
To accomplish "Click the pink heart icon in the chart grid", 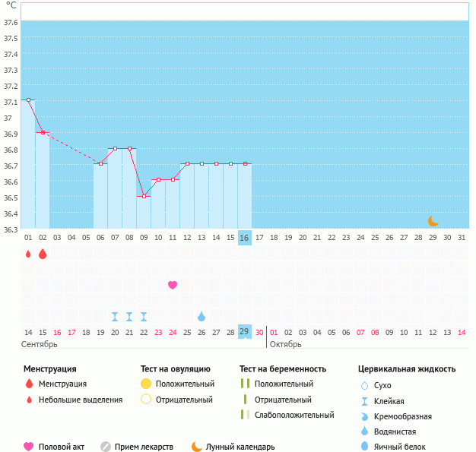I will point(173,285).
